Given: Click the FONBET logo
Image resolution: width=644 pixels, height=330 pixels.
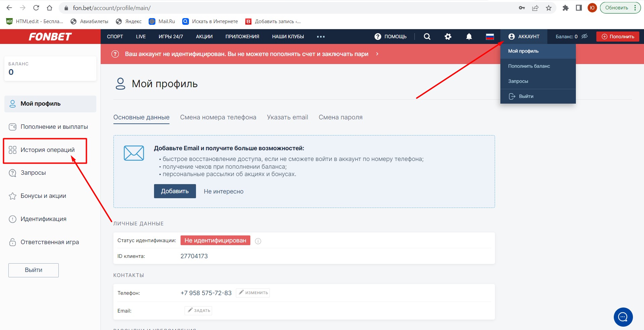Looking at the screenshot, I should pyautogui.click(x=50, y=37).
